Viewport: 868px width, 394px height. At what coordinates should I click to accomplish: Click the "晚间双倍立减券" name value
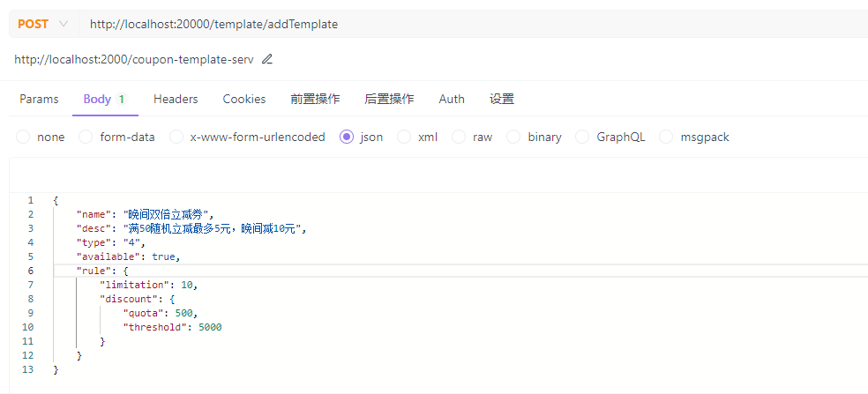166,214
